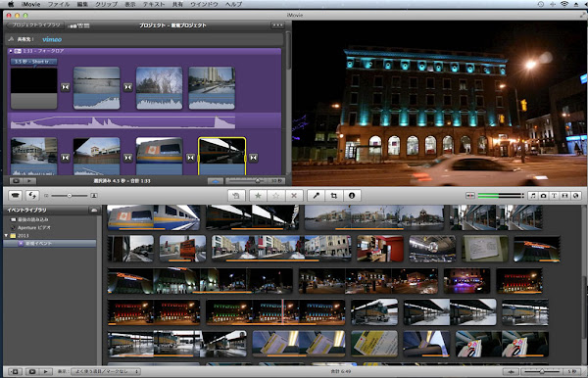Open the テキスト menu
Image resolution: width=588 pixels, height=378 pixels.
[154, 4]
